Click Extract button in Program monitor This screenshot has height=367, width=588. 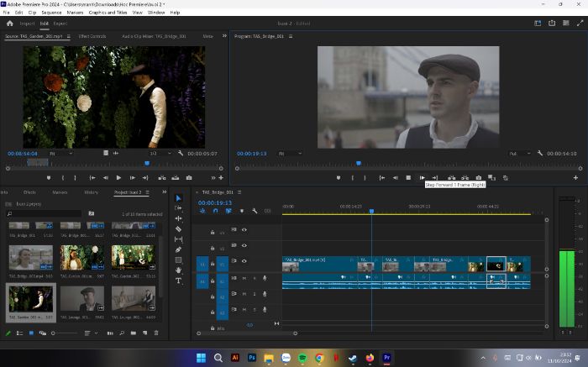point(465,178)
